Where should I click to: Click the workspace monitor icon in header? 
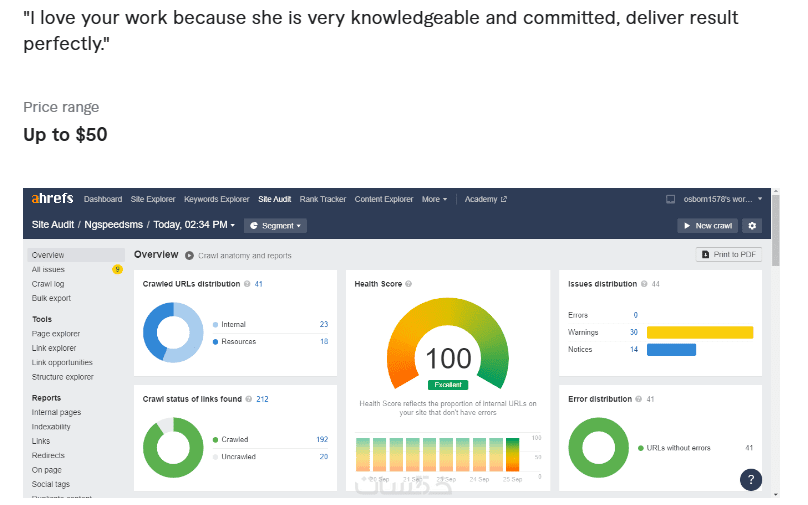click(670, 199)
